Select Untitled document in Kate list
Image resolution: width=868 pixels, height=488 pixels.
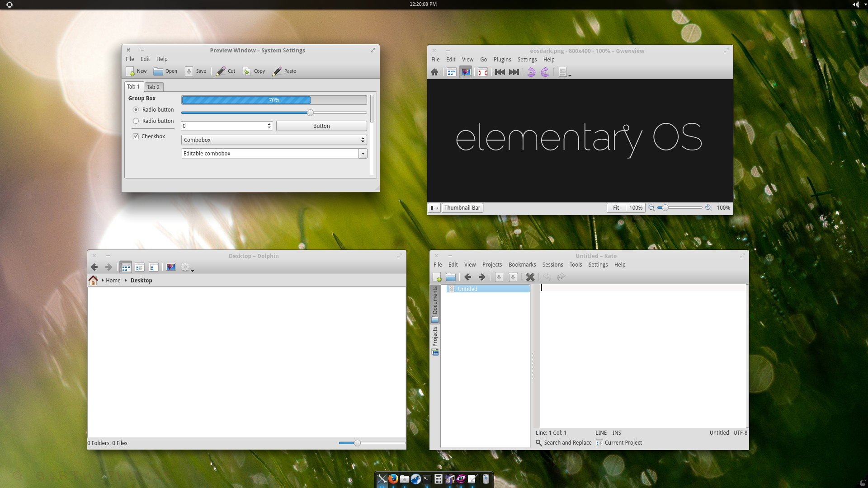pyautogui.click(x=488, y=289)
